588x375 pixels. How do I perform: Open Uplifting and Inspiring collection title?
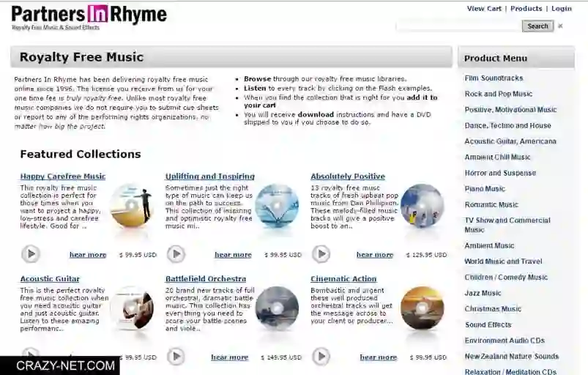click(209, 177)
